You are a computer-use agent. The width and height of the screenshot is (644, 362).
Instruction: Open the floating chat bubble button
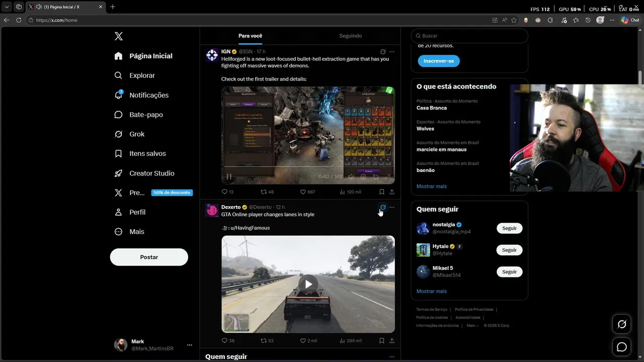click(x=622, y=347)
